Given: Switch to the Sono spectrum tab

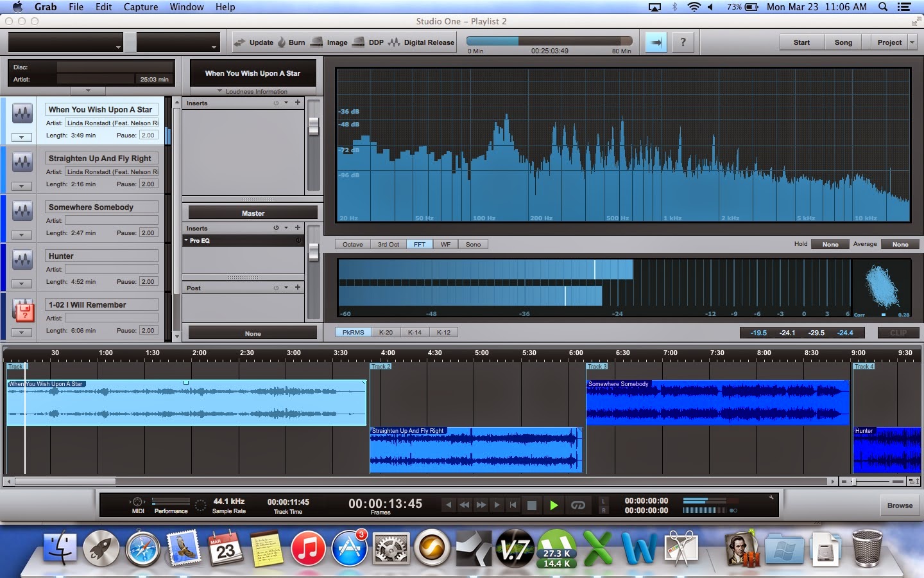Looking at the screenshot, I should [473, 244].
